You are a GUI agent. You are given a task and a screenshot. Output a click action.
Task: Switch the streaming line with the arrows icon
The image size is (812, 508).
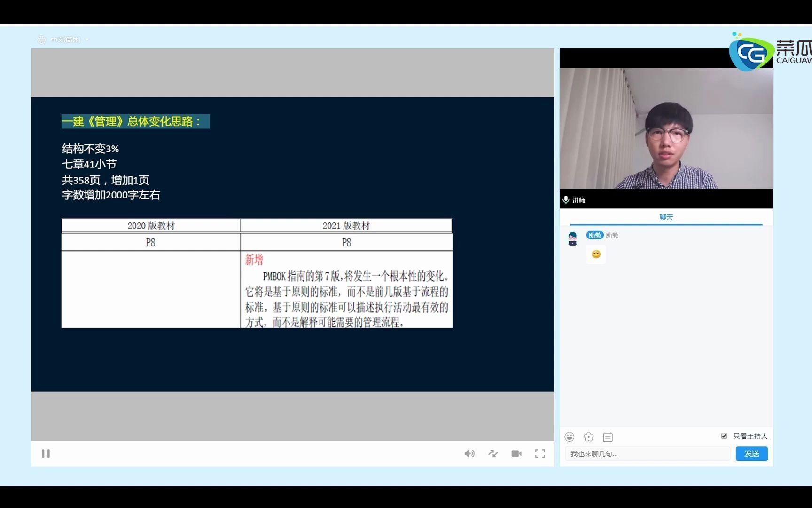pos(492,453)
